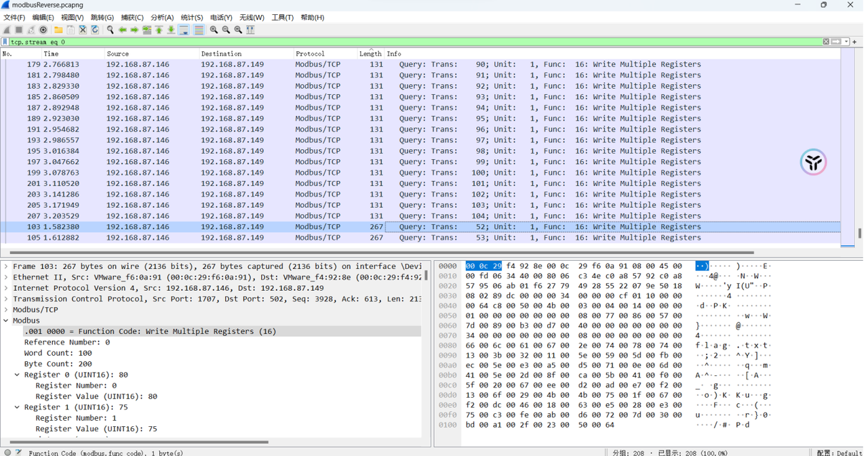The image size is (868, 456).
Task: Open the 统计(S) menu
Action: [x=192, y=18]
